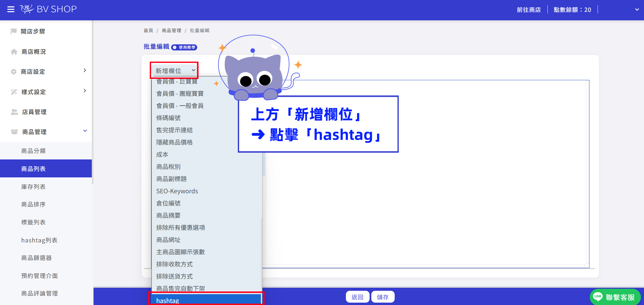This screenshot has width=644, height=305.
Task: Click the BV SHOP logo
Action: 48,9
